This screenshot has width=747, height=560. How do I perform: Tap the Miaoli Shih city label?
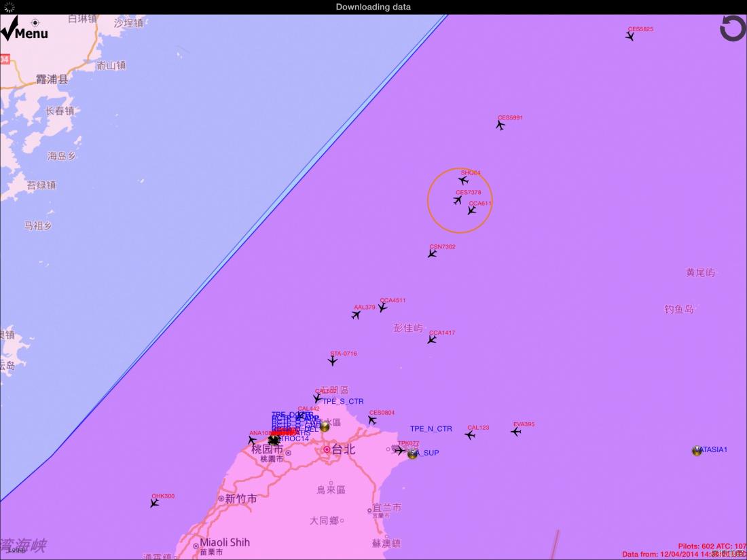tap(225, 542)
